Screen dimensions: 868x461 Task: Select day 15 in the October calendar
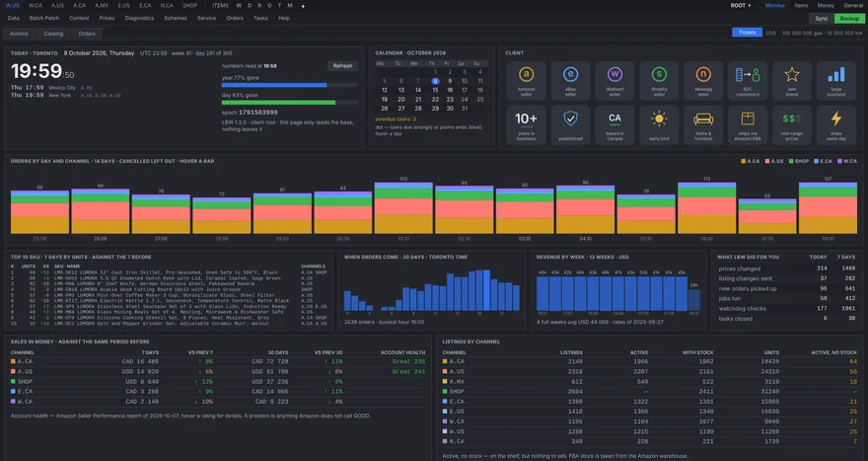click(435, 90)
